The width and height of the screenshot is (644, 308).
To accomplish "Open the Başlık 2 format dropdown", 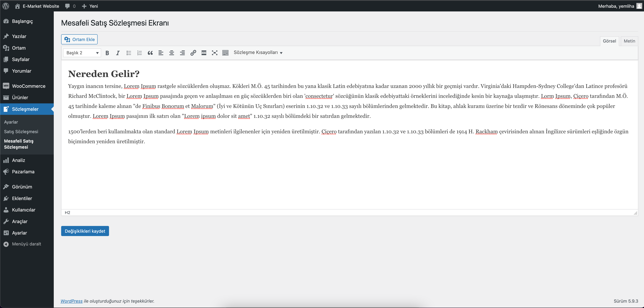I will (x=82, y=53).
